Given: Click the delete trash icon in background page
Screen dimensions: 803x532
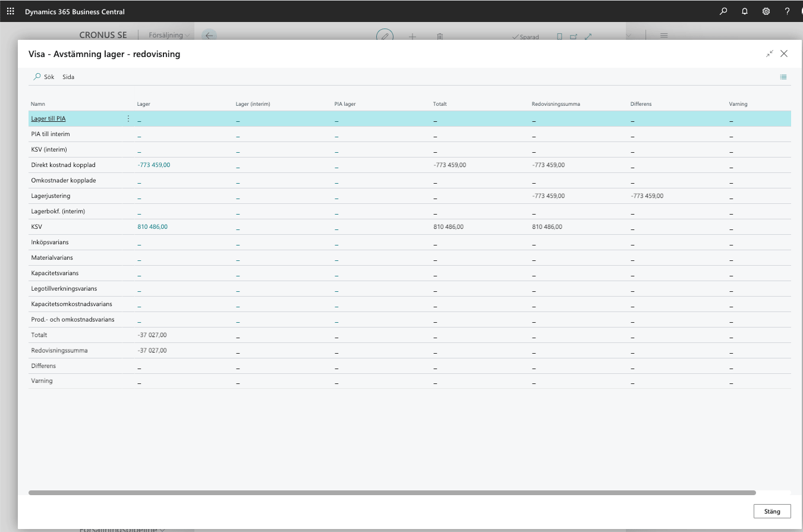Looking at the screenshot, I should (x=440, y=36).
